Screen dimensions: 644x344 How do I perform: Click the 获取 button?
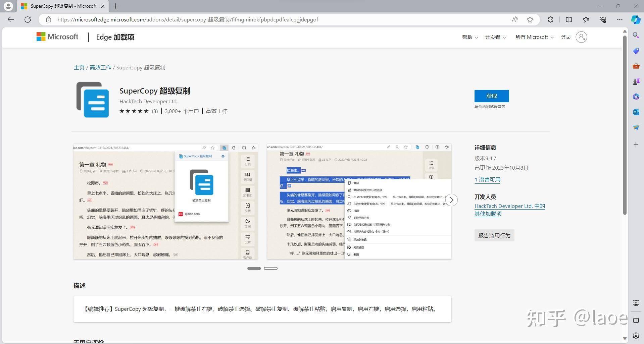(492, 96)
